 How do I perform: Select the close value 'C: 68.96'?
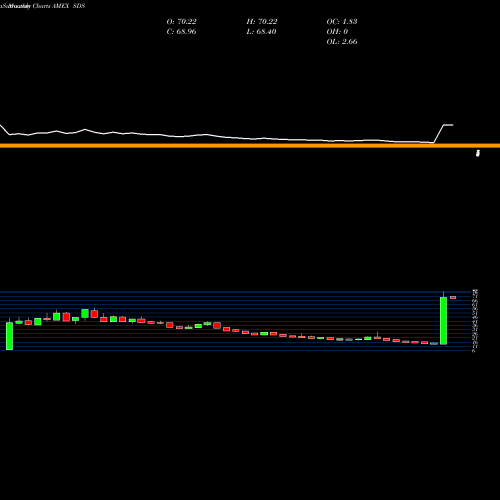tap(181, 32)
